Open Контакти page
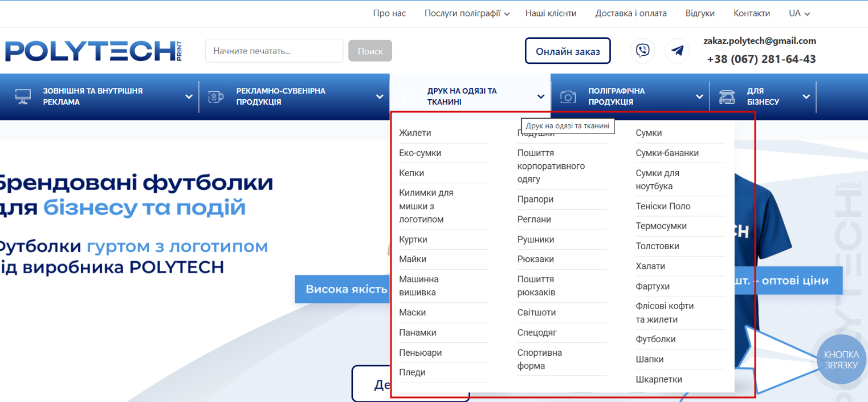 click(x=752, y=13)
